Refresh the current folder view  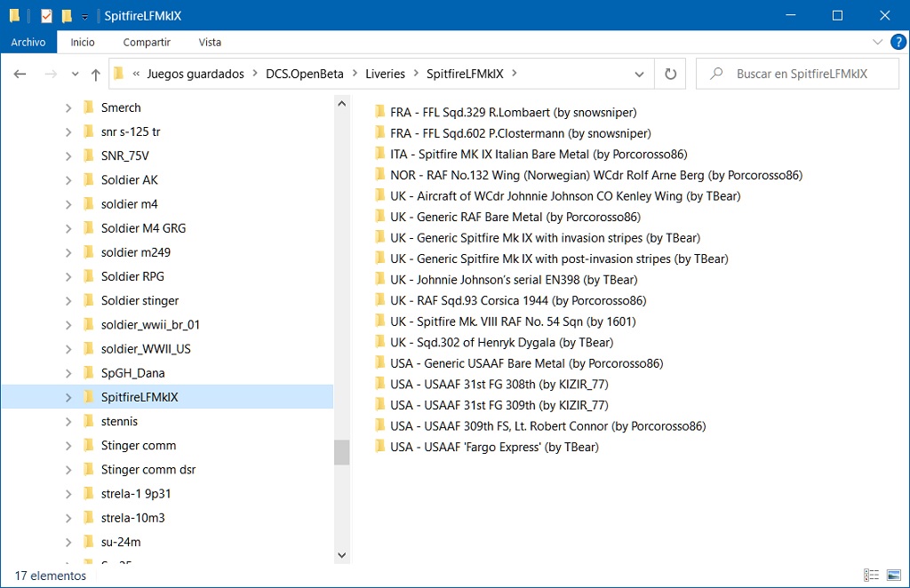click(x=670, y=74)
